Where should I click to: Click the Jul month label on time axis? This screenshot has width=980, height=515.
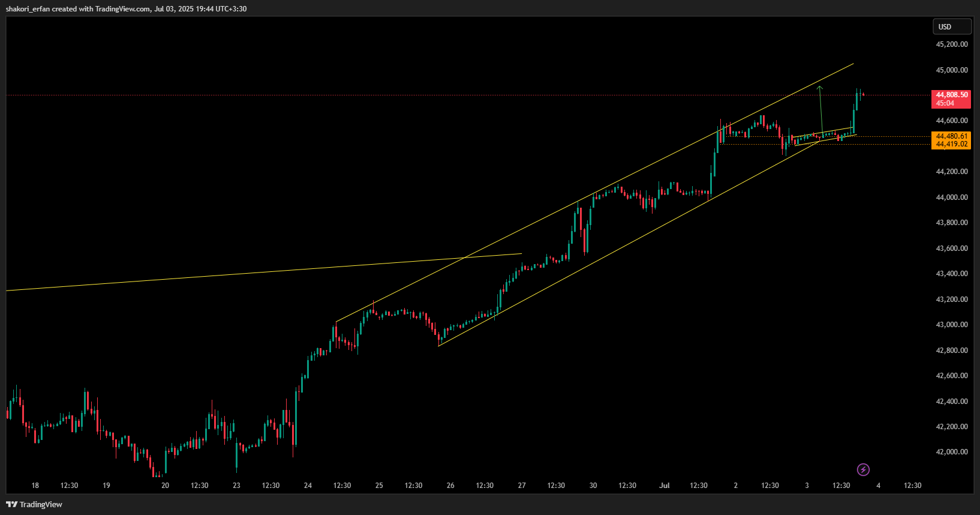point(665,486)
